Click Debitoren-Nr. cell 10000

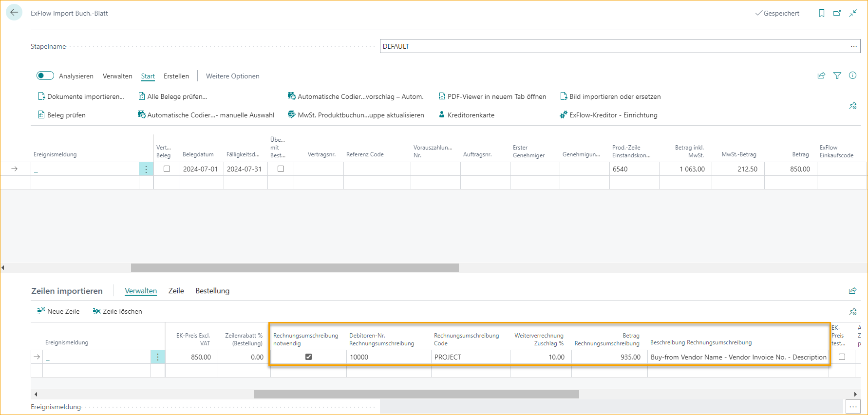389,357
